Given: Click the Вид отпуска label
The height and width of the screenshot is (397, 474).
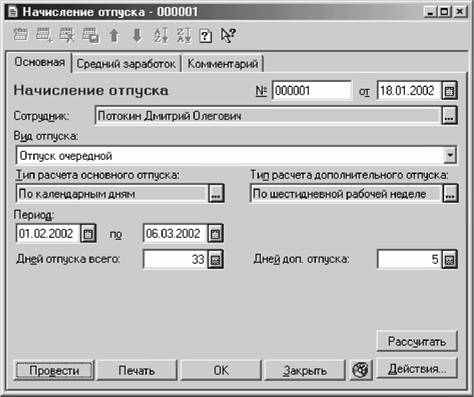Looking at the screenshot, I should 46,136.
